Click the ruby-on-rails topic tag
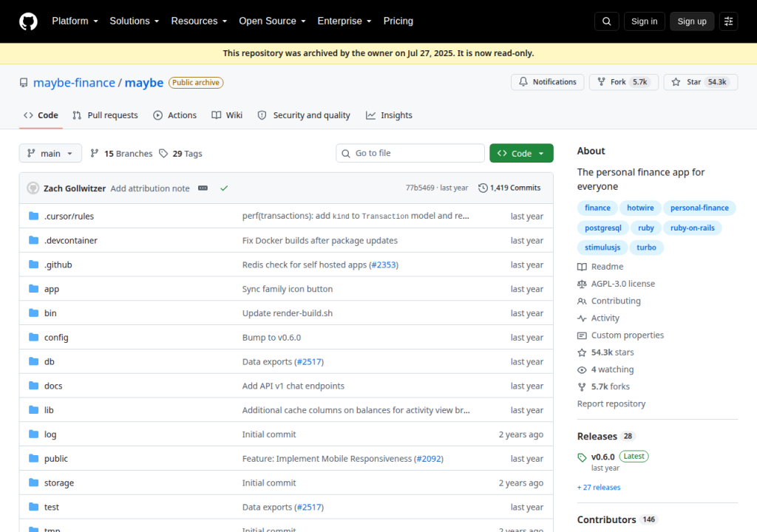This screenshot has height=532, width=757. 692,228
